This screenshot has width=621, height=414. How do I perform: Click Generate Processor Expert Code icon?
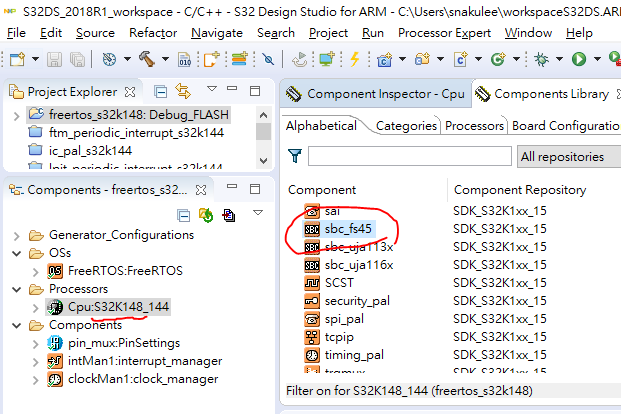tap(206, 216)
